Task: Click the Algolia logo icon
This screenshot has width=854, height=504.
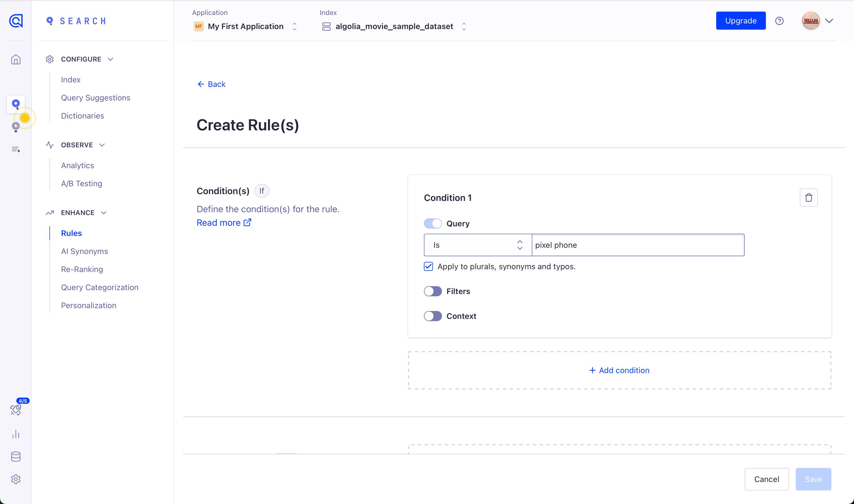Action: click(16, 21)
